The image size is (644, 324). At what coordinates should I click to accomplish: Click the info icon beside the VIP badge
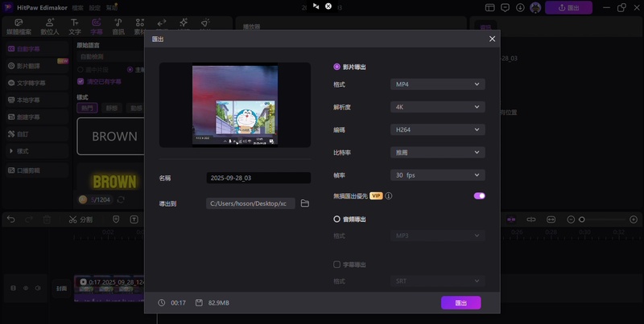tap(389, 195)
